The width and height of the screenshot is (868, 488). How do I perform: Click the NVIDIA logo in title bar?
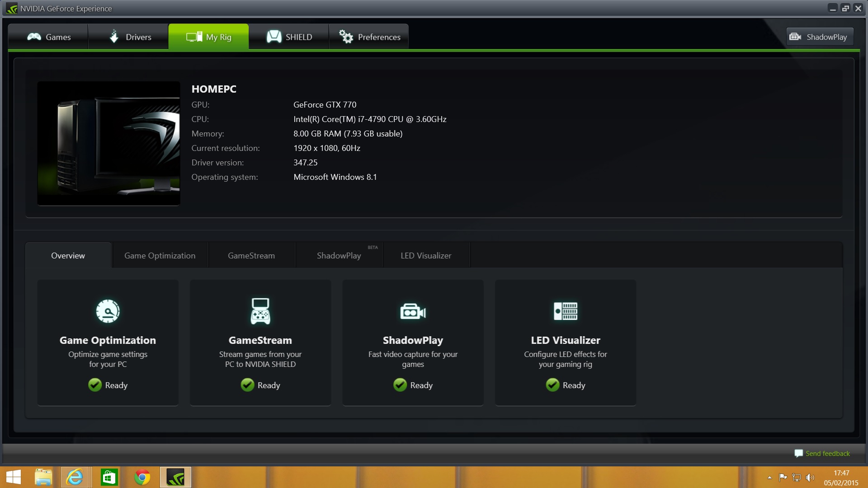[12, 9]
